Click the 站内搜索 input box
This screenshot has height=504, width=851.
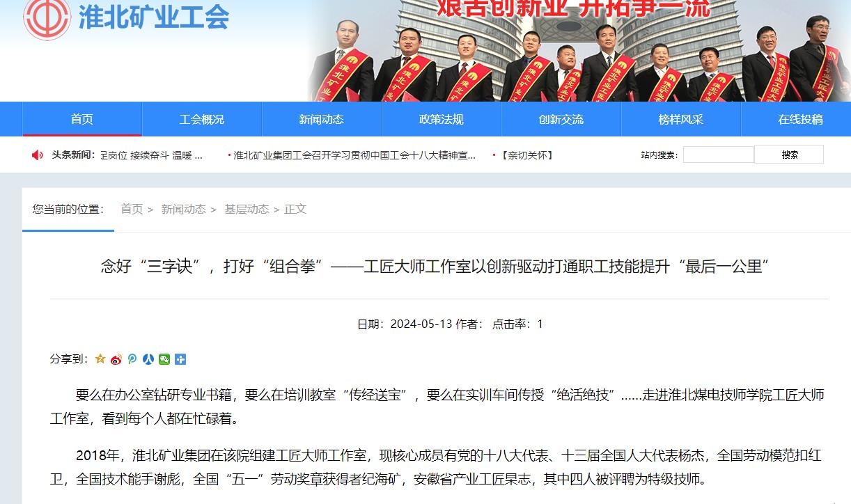(719, 155)
